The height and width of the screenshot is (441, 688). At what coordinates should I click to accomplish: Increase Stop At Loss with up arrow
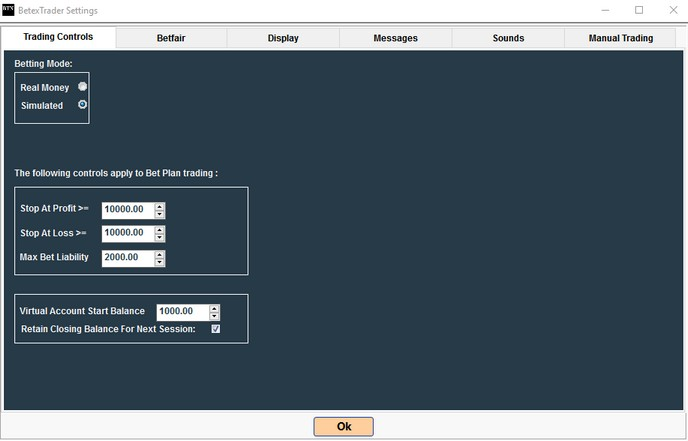(160, 229)
